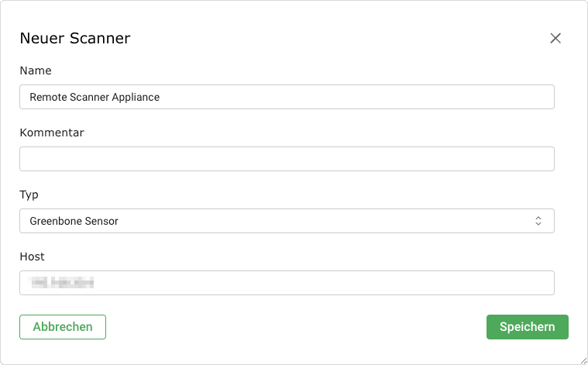588x365 pixels.
Task: Click the green filled save button
Action: (527, 327)
